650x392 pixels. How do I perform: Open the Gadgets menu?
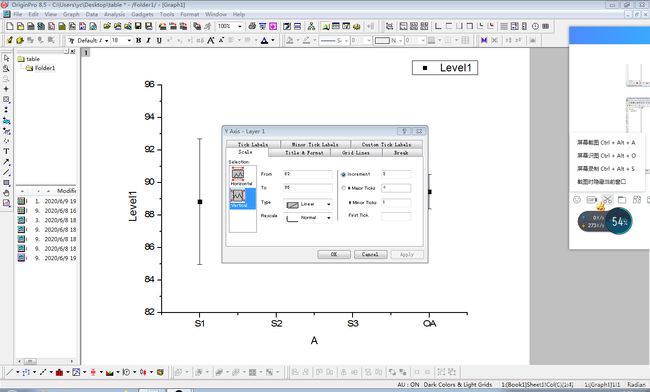(142, 14)
